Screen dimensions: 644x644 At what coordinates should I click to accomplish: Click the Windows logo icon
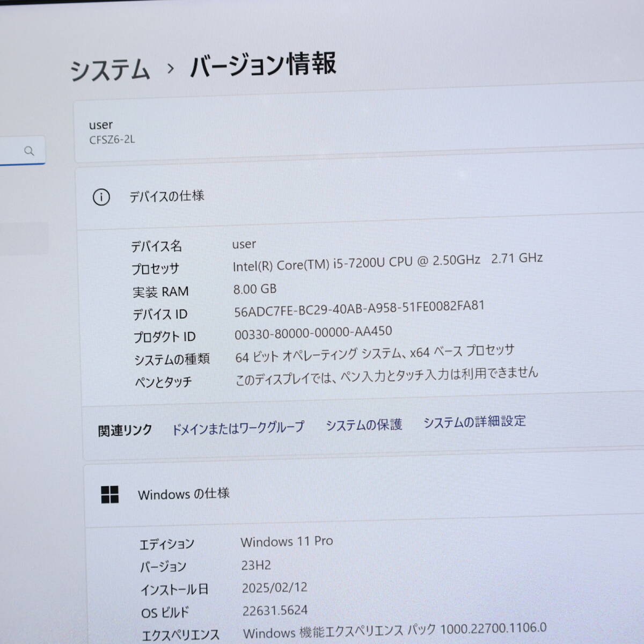(109, 494)
